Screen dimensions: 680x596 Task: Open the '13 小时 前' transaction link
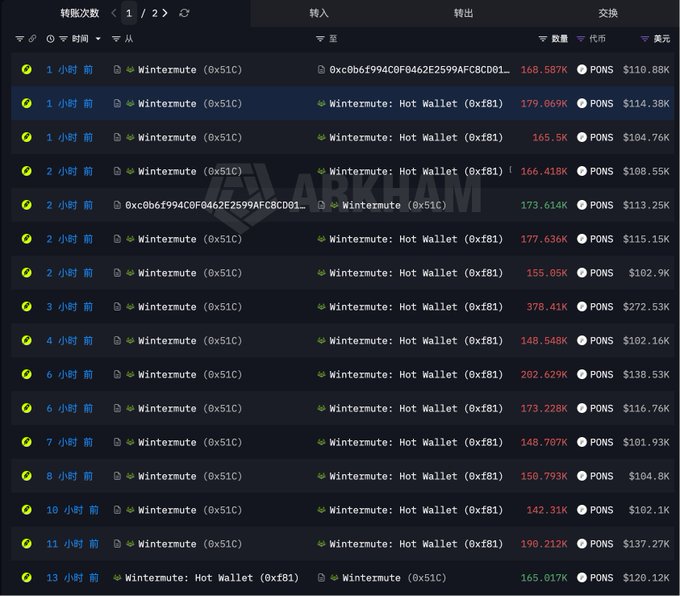72,577
